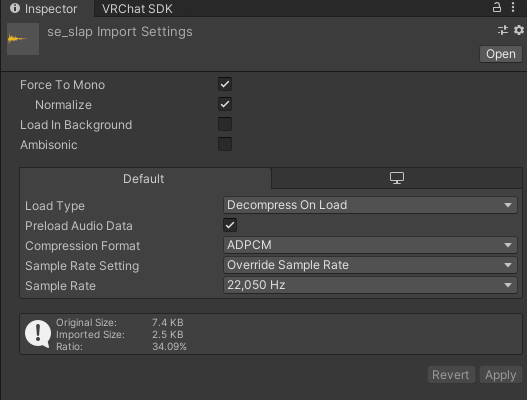Select the Default platform settings tab
Image resolution: width=527 pixels, height=400 pixels.
[145, 178]
